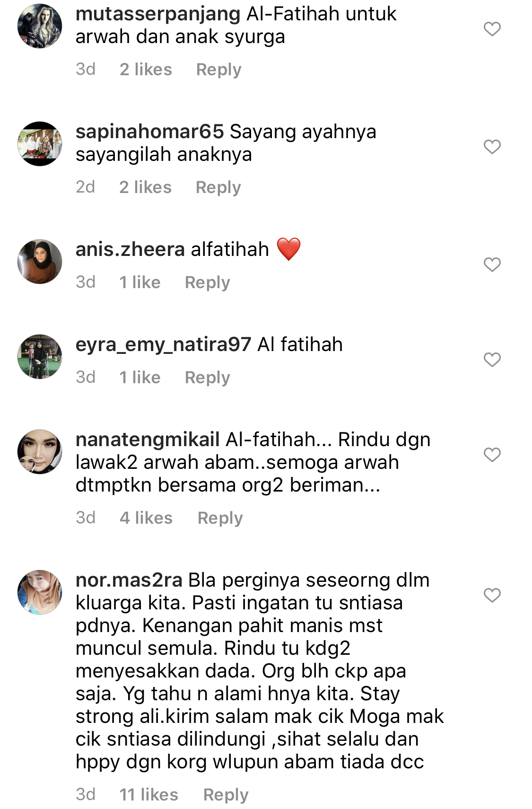The height and width of the screenshot is (809, 532).
Task: Open eyra_emy_natira97 username link
Action: pyautogui.click(x=163, y=345)
